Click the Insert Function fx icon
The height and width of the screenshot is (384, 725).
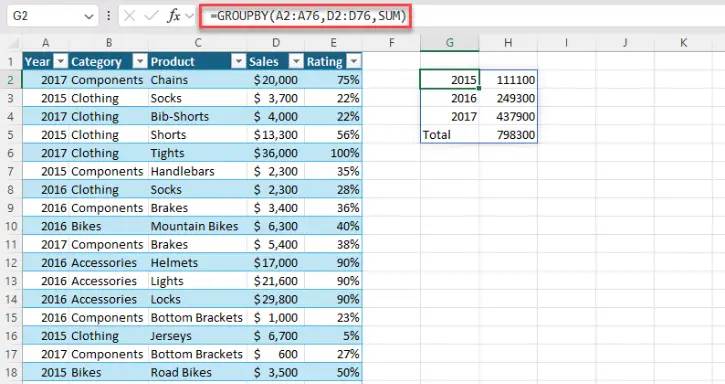pos(174,16)
